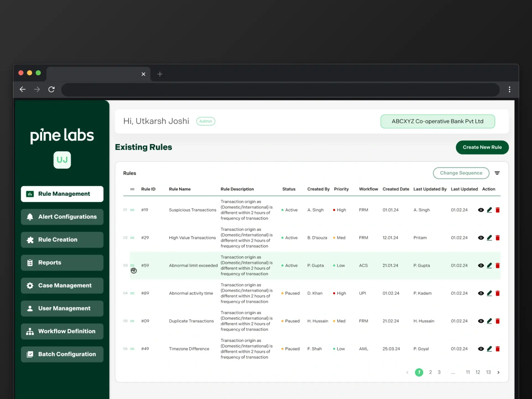The width and height of the screenshot is (532, 399).
Task: Open the Reports section
Action: [62, 263]
